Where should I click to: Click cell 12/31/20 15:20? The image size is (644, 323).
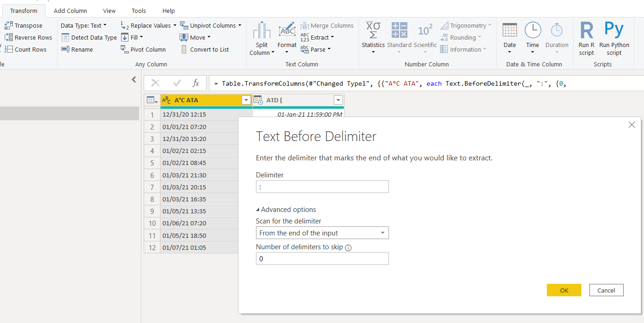click(x=199, y=139)
